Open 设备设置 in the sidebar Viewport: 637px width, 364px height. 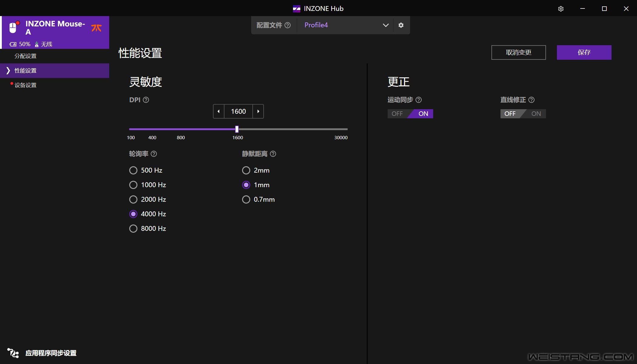pyautogui.click(x=25, y=85)
